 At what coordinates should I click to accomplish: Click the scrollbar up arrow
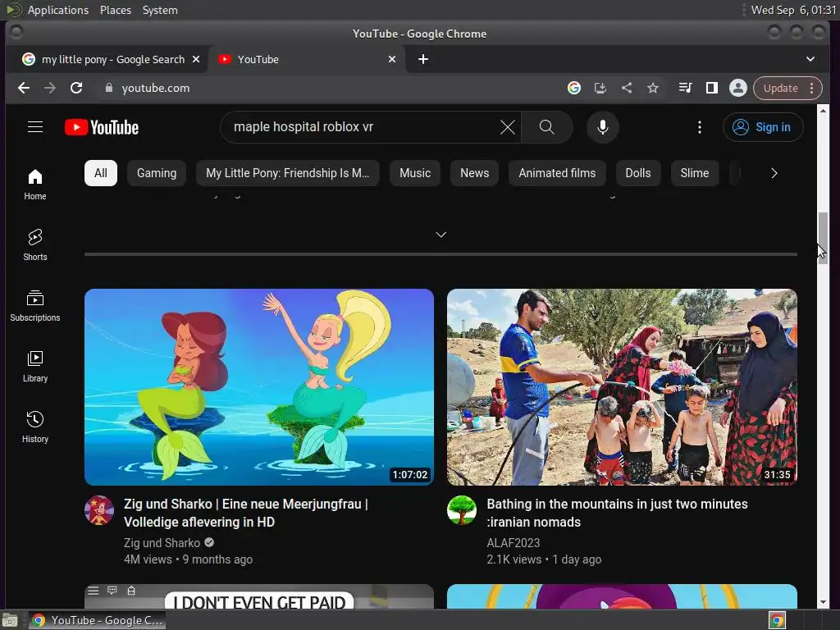(823, 110)
